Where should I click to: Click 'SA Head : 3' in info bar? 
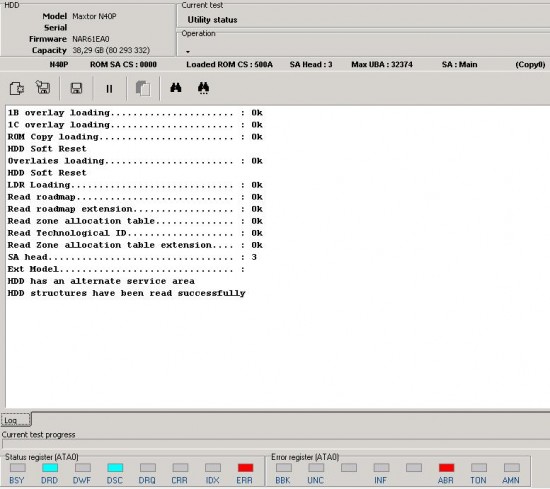pos(311,65)
